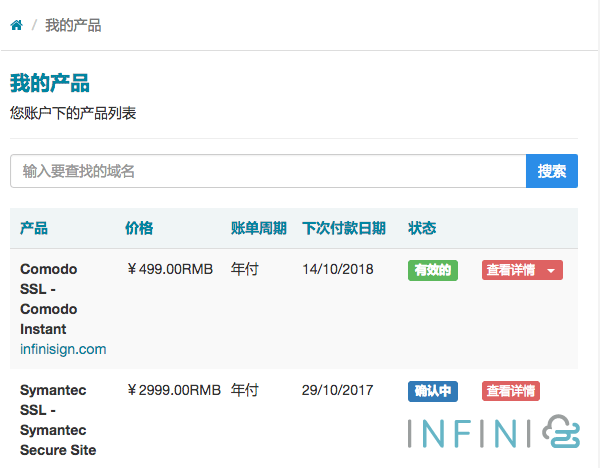
Task: Click the 我的产品 breadcrumb text
Action: click(73, 26)
